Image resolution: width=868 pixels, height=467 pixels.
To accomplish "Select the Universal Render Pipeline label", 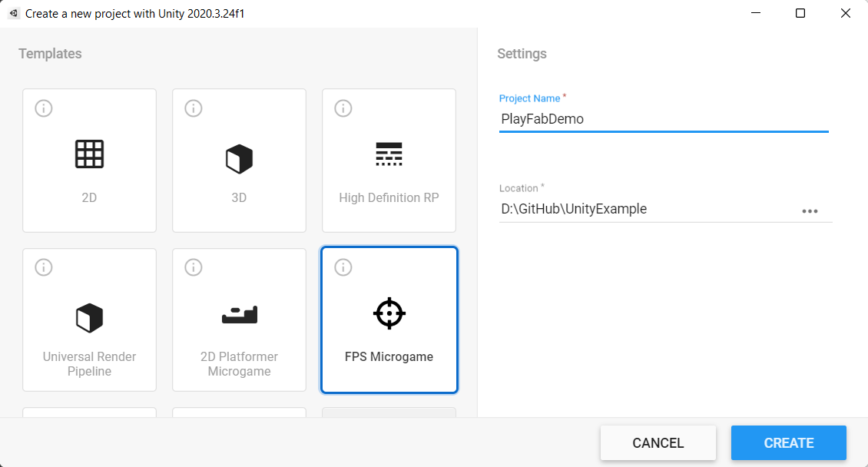I will point(89,363).
